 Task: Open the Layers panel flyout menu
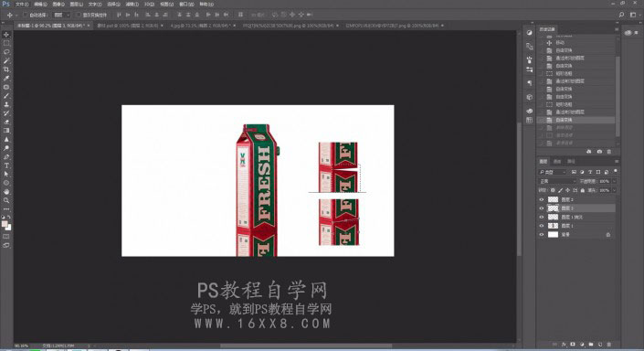tap(616, 161)
